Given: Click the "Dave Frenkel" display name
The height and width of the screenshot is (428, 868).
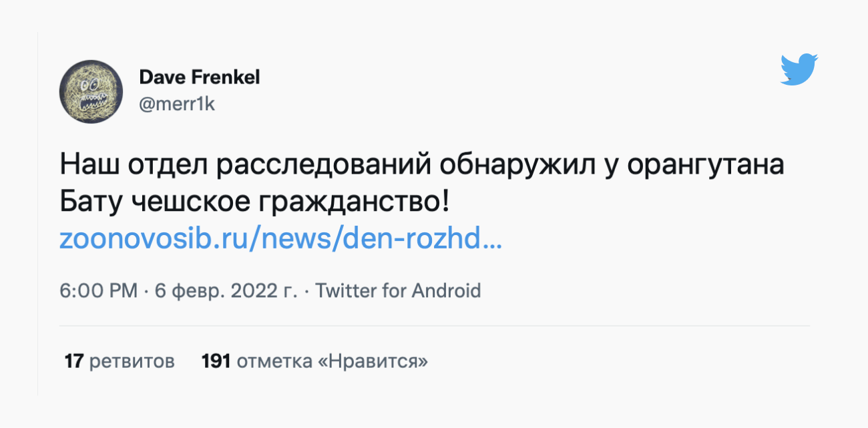Looking at the screenshot, I should click(x=199, y=77).
